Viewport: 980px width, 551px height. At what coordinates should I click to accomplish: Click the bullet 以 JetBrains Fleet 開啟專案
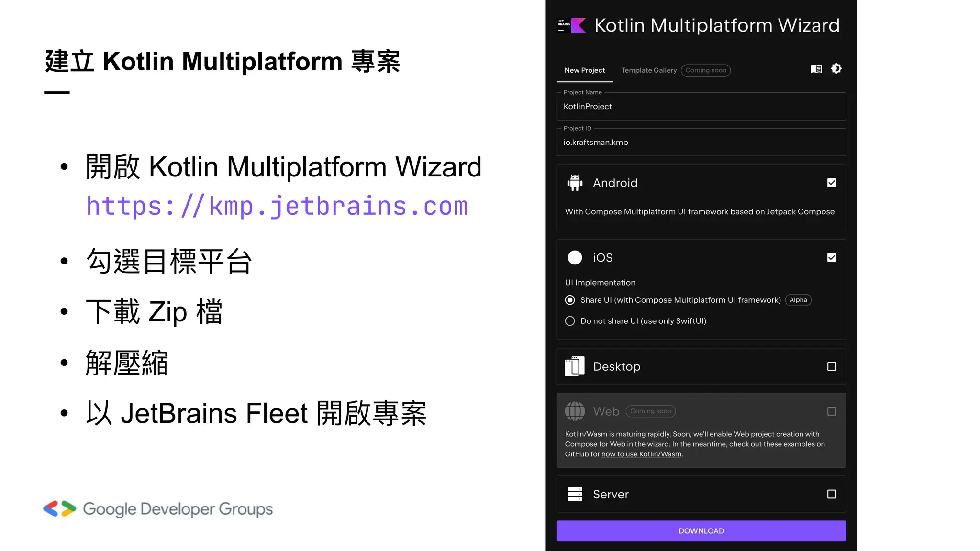coord(256,413)
